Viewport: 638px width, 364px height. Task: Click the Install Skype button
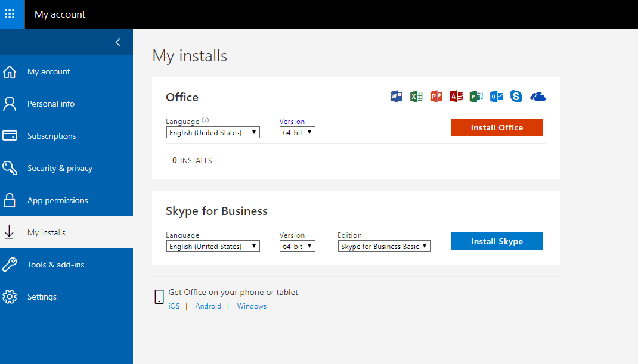click(x=497, y=241)
